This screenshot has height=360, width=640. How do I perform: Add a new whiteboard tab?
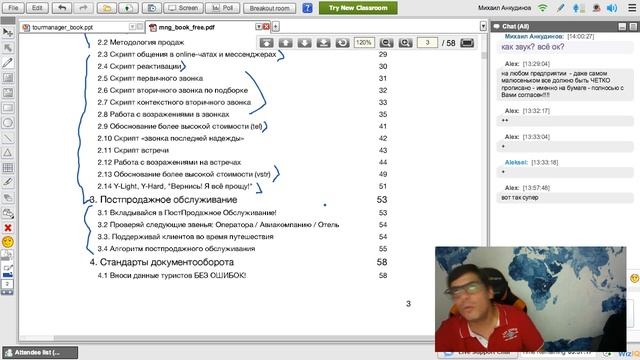click(276, 27)
